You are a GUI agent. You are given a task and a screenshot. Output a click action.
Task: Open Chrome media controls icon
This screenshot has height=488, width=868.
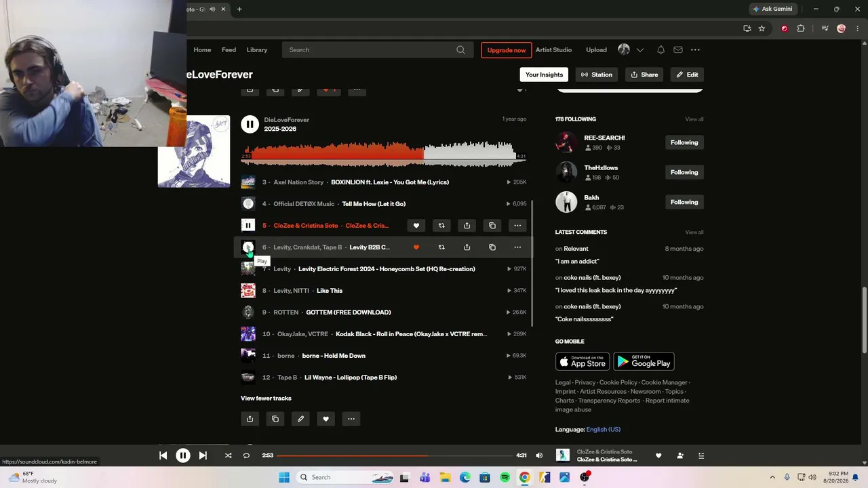tap(825, 28)
